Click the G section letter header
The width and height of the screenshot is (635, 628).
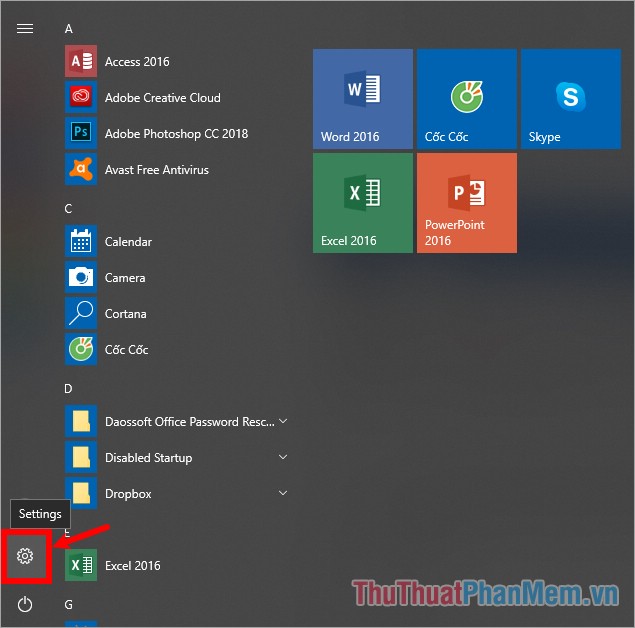68,605
